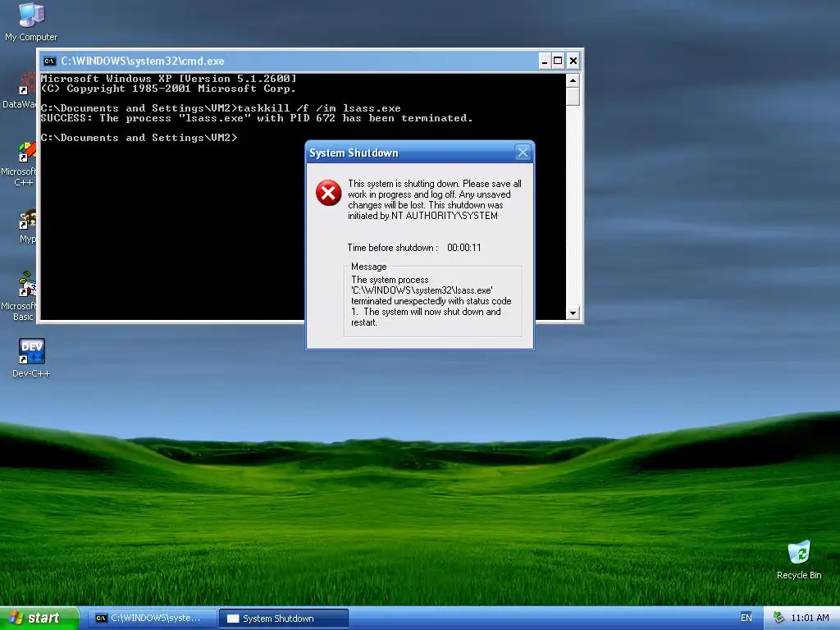Screen dimensions: 840x630
Task: Switch to cmd.exe taskbar button
Action: [152, 619]
